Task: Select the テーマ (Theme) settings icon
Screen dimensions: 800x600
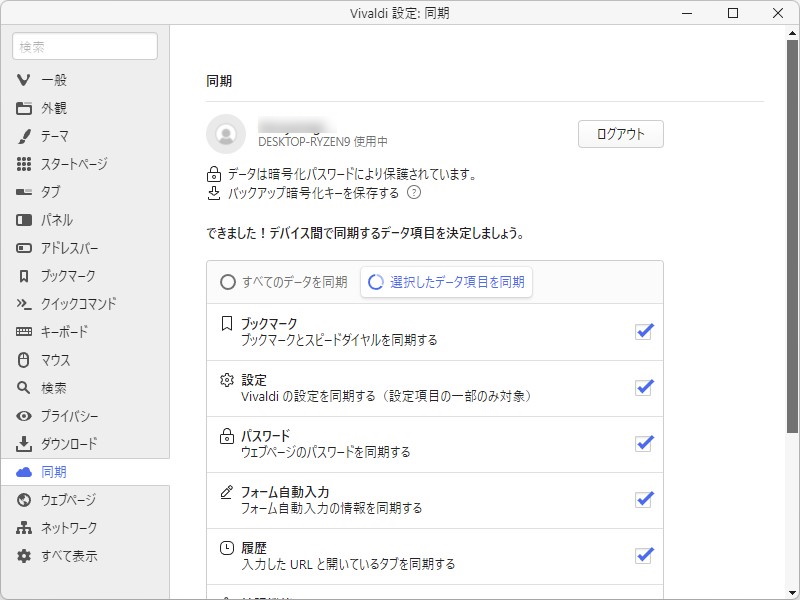Action: [22, 136]
